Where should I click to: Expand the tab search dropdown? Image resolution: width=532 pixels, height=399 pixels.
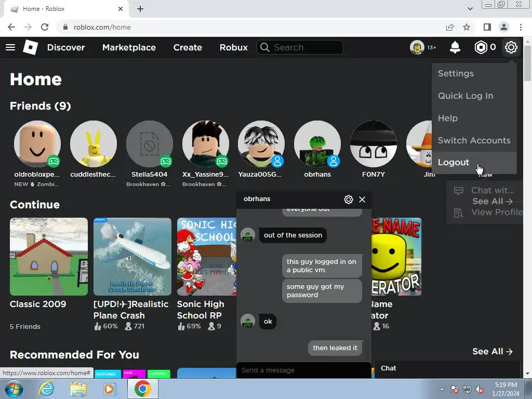(x=470, y=9)
